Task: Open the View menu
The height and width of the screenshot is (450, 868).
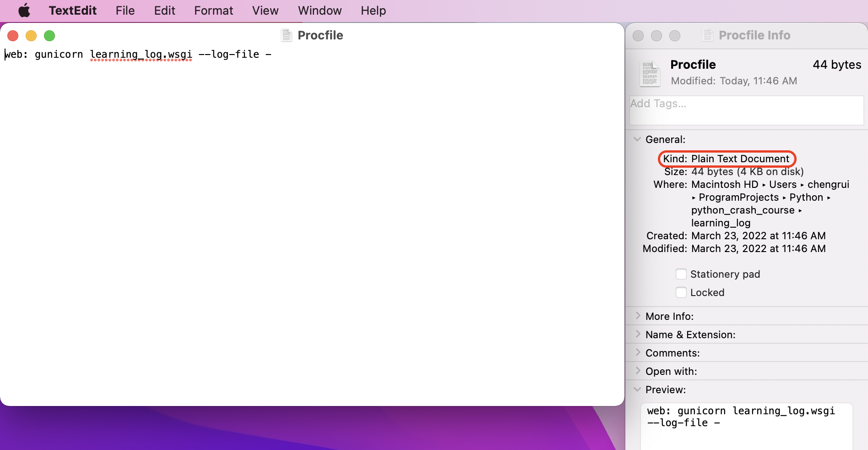Action: pyautogui.click(x=265, y=11)
